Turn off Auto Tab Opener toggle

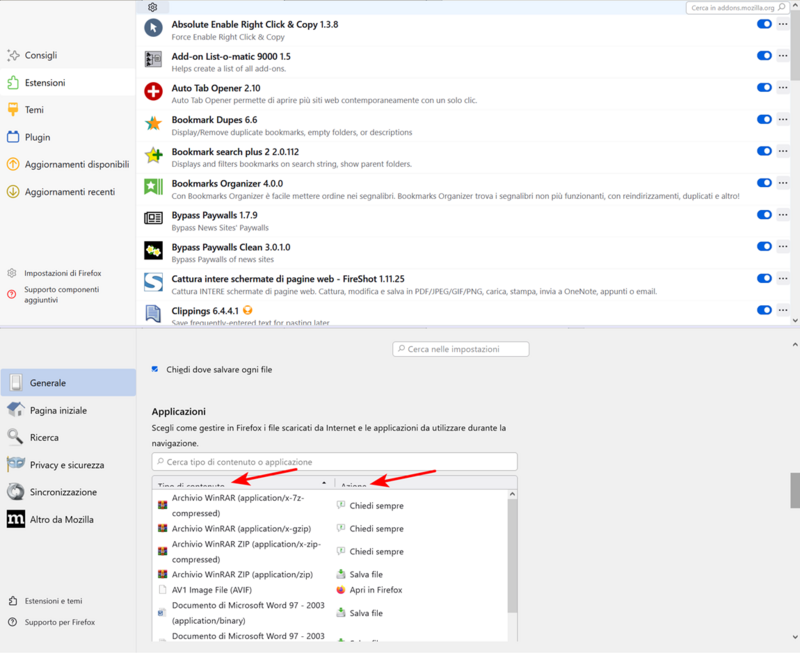click(764, 87)
